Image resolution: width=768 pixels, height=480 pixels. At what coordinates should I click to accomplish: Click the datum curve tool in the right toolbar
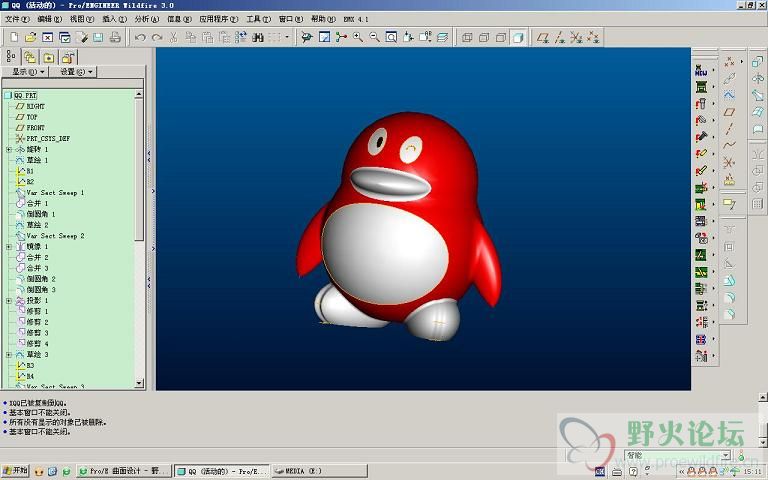[729, 145]
